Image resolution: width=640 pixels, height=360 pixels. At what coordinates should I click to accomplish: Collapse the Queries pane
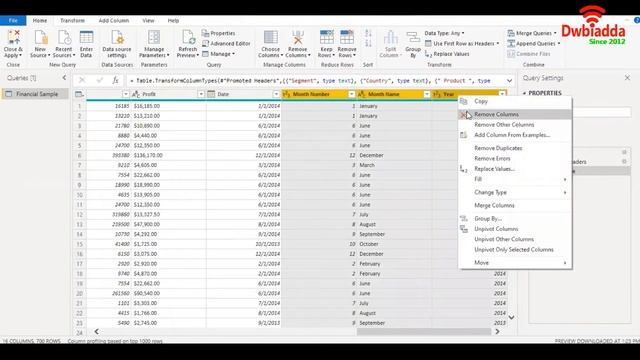(x=64, y=78)
